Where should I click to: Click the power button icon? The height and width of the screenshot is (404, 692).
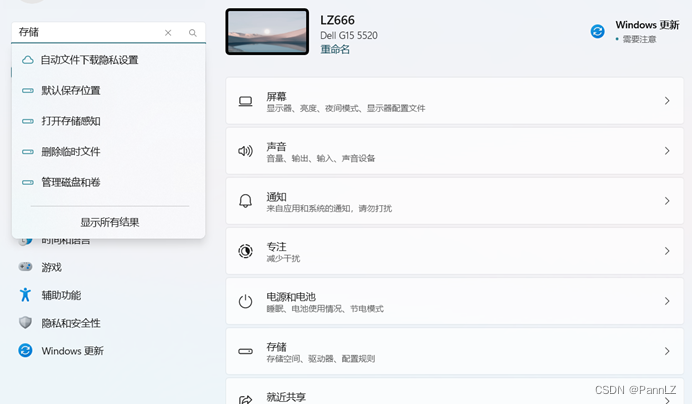245,301
